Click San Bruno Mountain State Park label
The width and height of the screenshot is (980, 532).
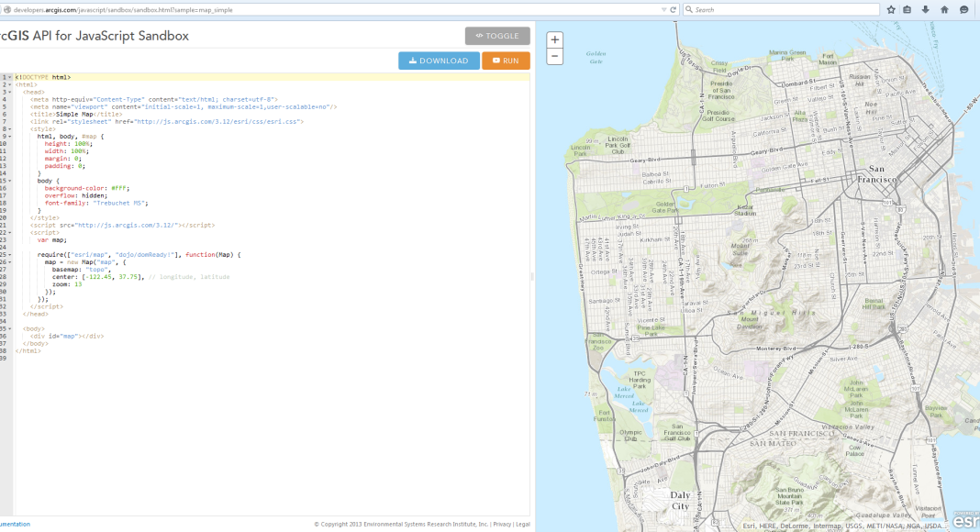coord(789,496)
